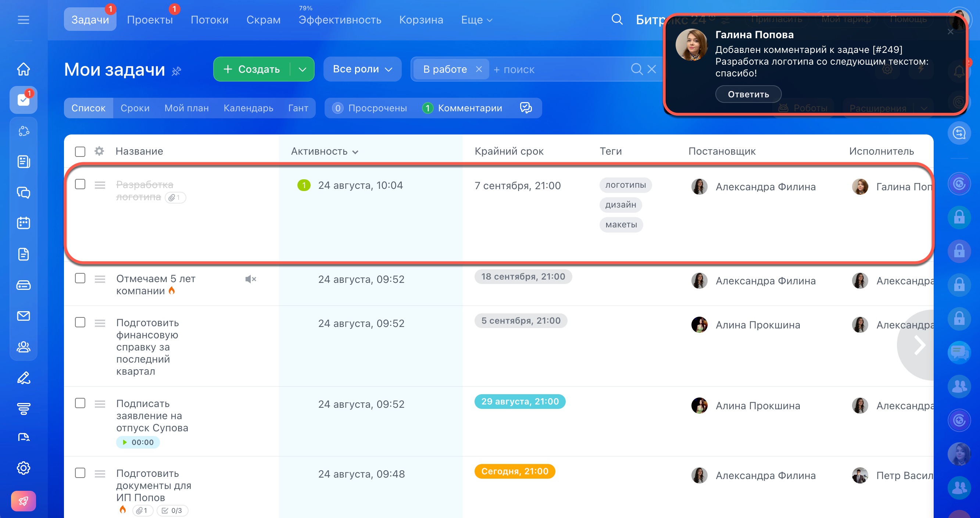Open Tasks icon in left sidebar
980x518 pixels.
point(24,100)
